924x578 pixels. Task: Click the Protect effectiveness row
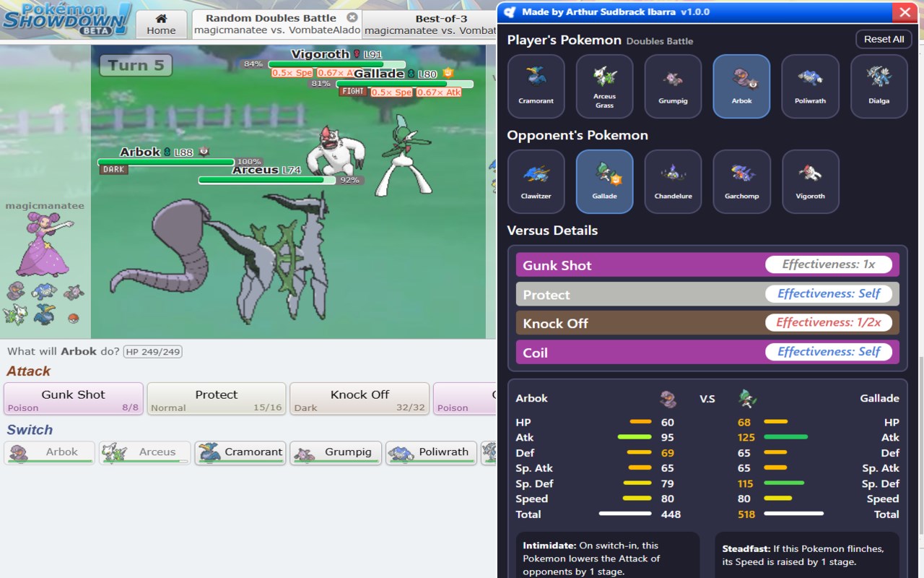tap(707, 294)
